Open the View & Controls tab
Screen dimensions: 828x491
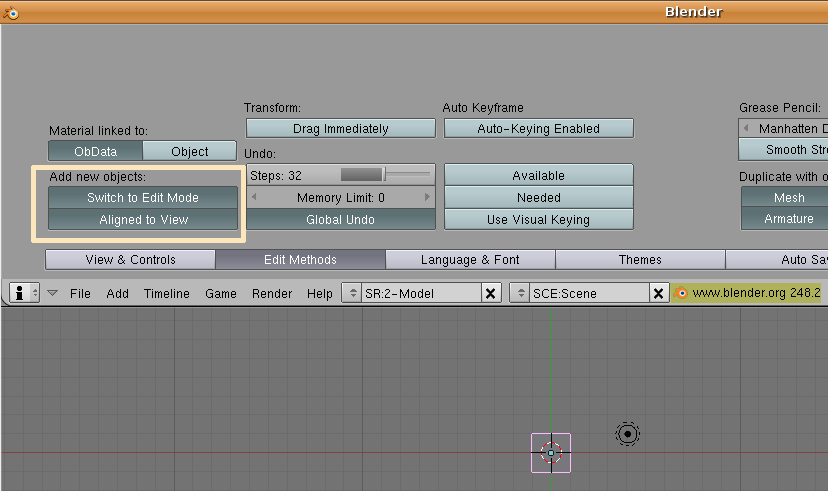(x=130, y=259)
